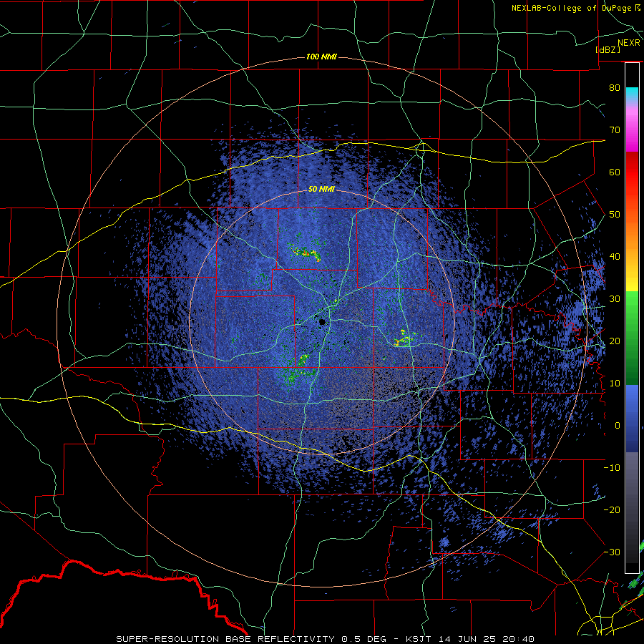This screenshot has width=644, height=644.
Task: Click the storm cell east-southeast of the radar
Action: pos(404,338)
